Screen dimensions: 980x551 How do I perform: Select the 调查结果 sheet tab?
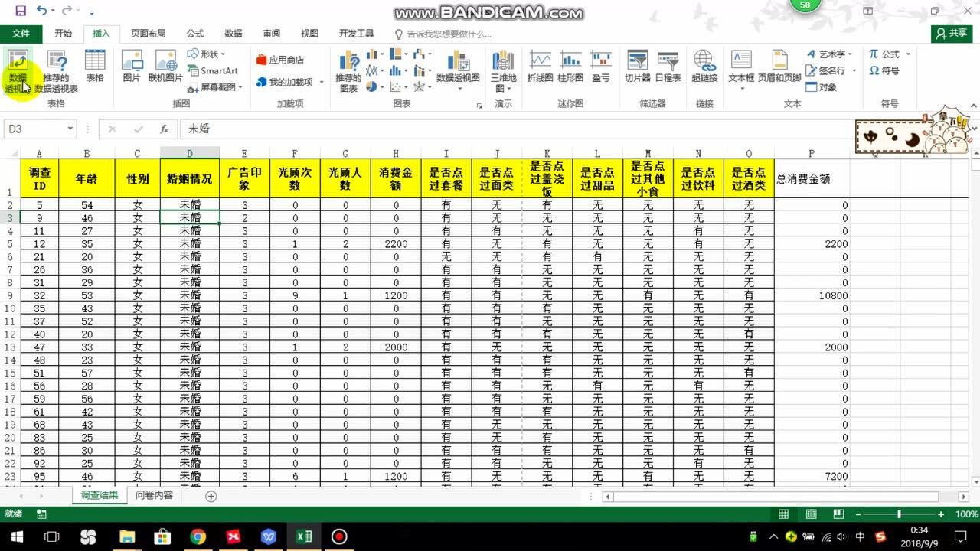point(100,495)
